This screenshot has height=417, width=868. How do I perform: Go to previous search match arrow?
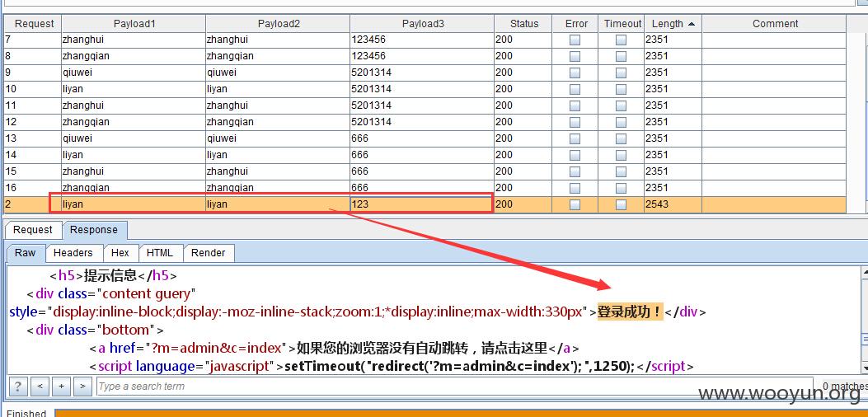40,386
